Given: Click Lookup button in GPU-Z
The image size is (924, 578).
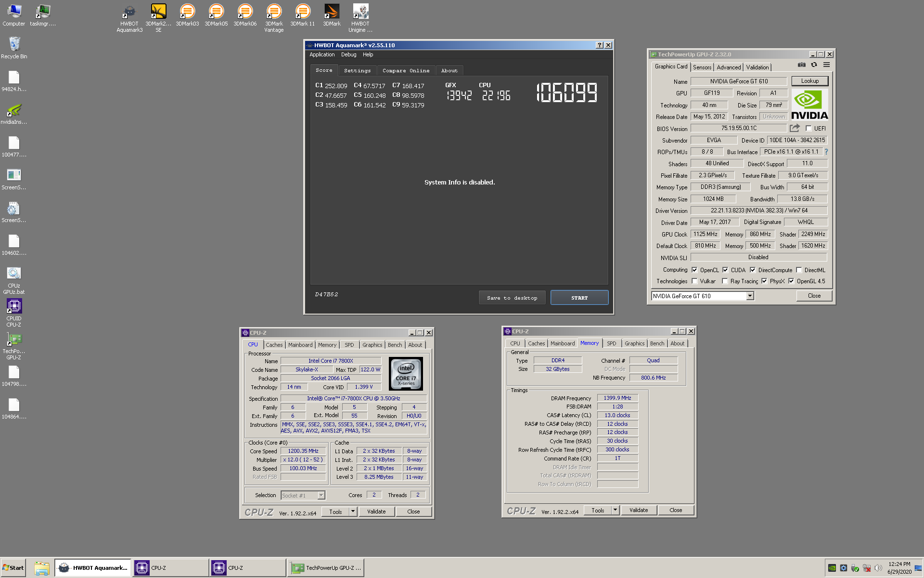Looking at the screenshot, I should click(810, 81).
